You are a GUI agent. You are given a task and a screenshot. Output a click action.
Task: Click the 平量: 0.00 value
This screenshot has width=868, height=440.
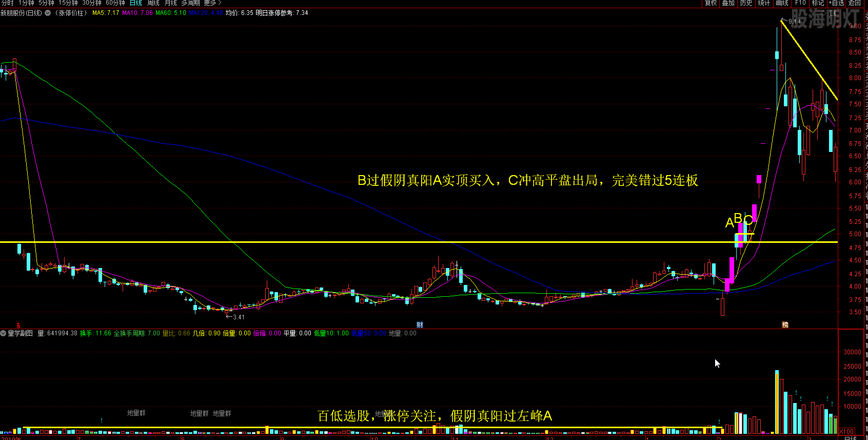click(x=298, y=333)
